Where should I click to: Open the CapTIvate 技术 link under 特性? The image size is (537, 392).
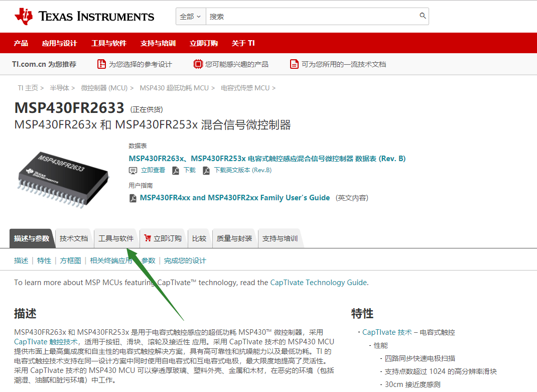(387, 332)
